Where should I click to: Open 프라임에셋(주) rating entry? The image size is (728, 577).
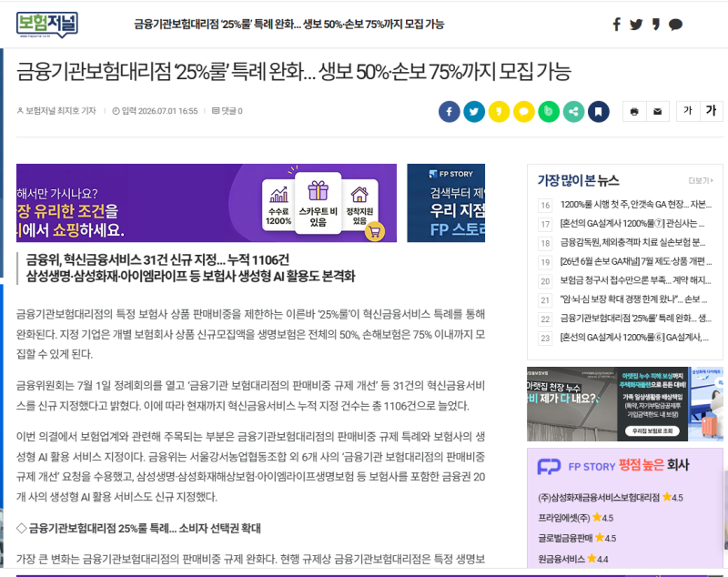click(x=575, y=518)
